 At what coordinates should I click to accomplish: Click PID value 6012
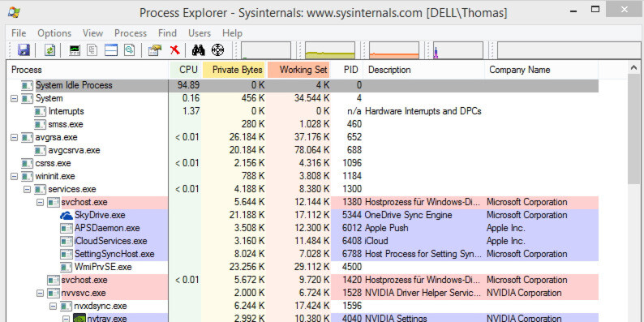352,228
